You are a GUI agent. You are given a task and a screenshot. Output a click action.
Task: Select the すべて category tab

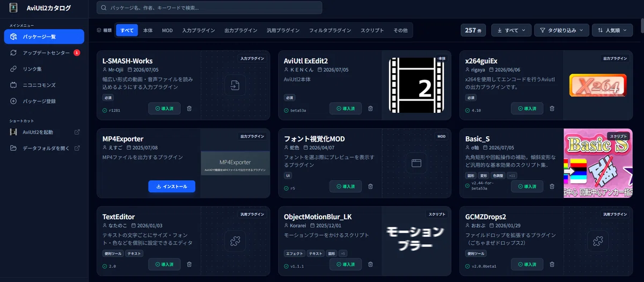(127, 31)
